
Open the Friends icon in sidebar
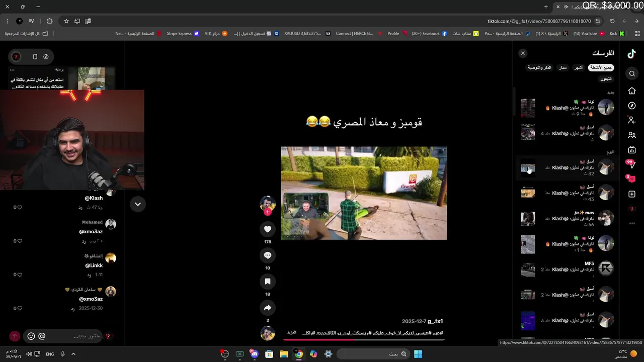[x=632, y=135]
